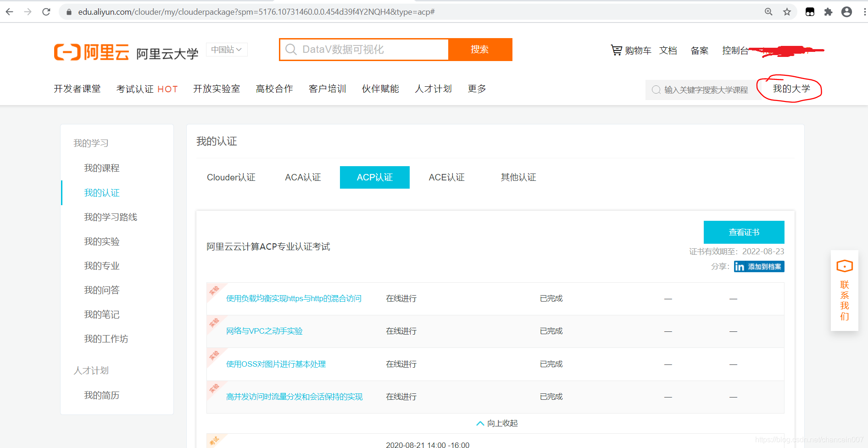The height and width of the screenshot is (448, 868).
Task: Reload the page with refresh icon
Action: [x=46, y=12]
